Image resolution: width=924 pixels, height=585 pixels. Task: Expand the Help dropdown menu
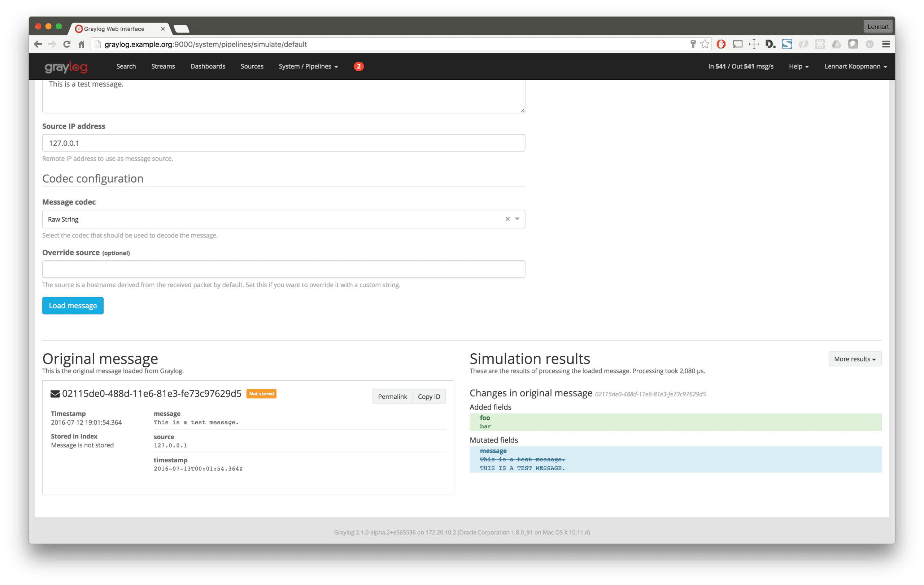(798, 66)
